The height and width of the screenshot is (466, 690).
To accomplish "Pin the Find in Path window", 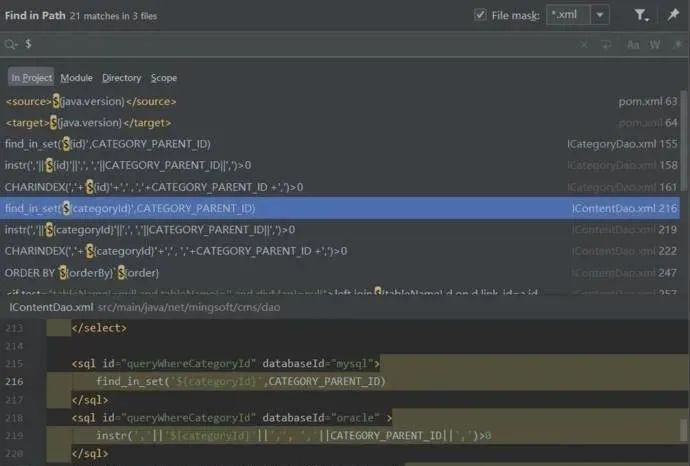I will coord(673,15).
